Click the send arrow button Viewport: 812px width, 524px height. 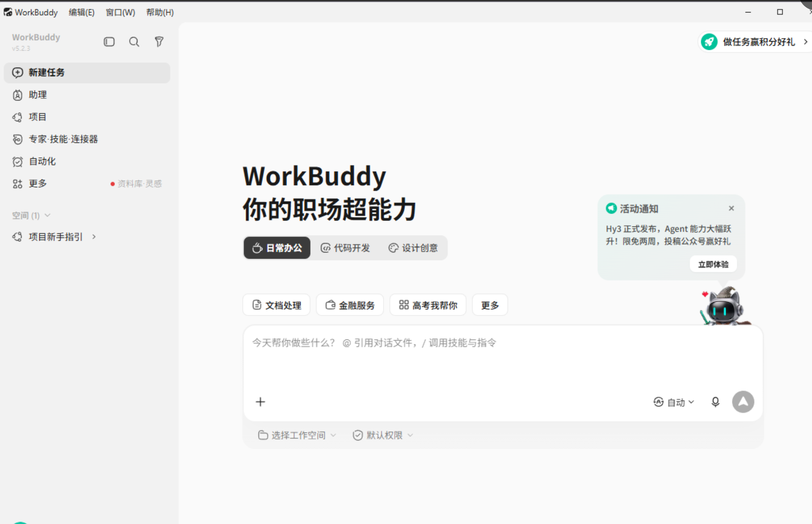click(743, 402)
